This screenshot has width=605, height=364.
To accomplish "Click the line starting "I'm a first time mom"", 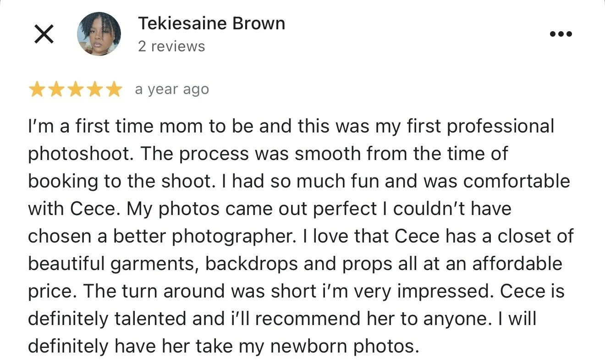I will click(291, 127).
